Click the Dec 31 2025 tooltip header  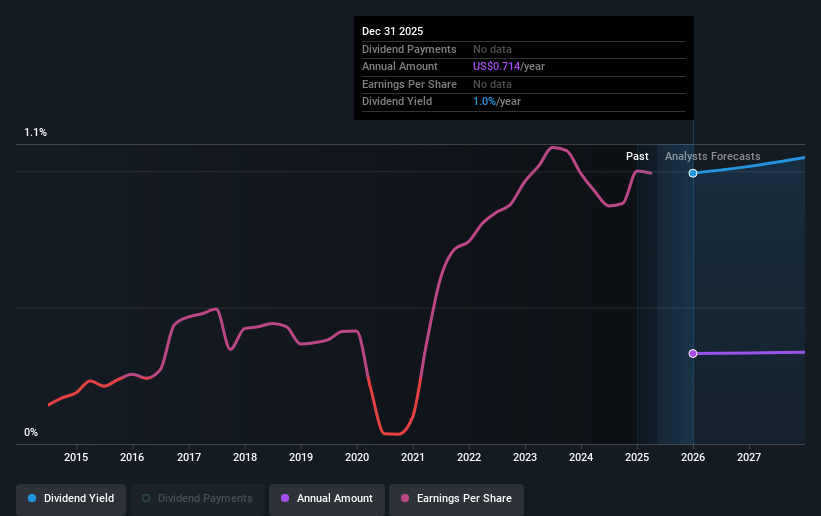tap(393, 31)
